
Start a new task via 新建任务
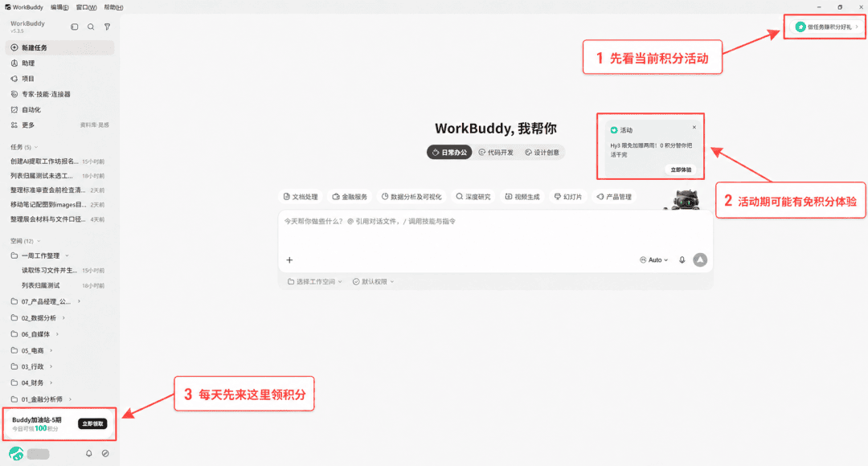tap(59, 47)
